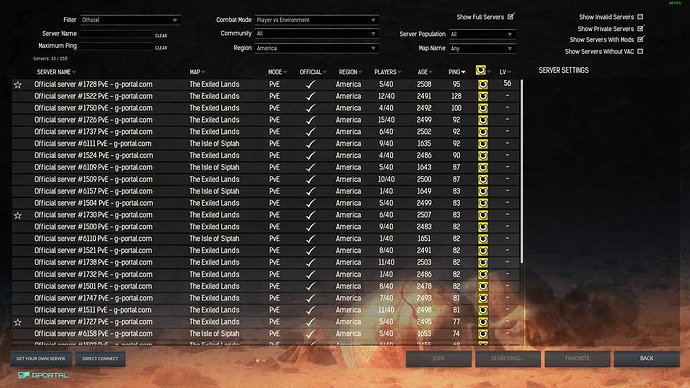Sort list by Ping column header
The height and width of the screenshot is (388, 690).
pyautogui.click(x=457, y=72)
